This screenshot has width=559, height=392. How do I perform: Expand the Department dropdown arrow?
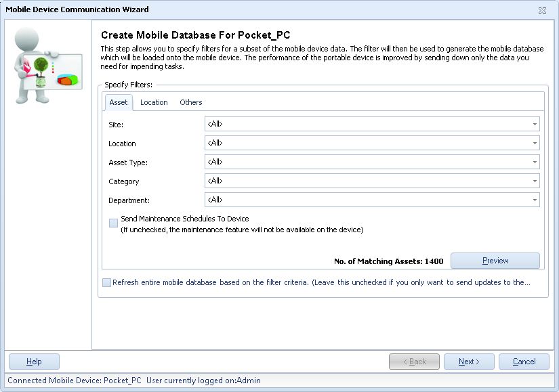(535, 200)
